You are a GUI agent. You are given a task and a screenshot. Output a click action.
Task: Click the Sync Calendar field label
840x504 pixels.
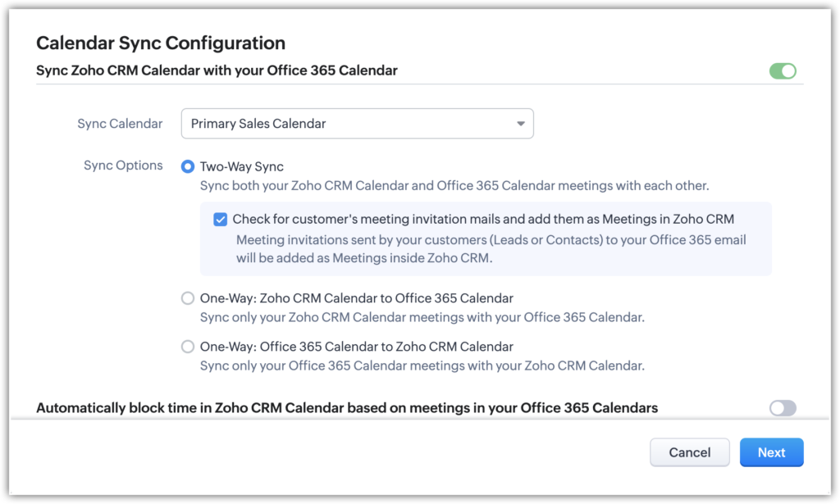point(120,123)
